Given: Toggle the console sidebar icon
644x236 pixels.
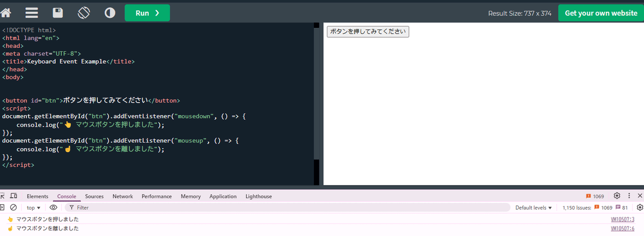Looking at the screenshot, I should click(3, 207).
